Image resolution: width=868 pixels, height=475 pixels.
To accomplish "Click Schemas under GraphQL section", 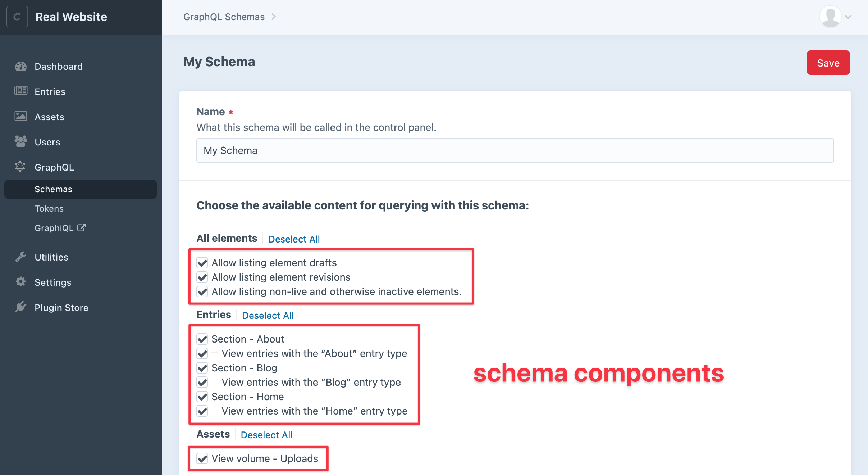I will tap(53, 188).
